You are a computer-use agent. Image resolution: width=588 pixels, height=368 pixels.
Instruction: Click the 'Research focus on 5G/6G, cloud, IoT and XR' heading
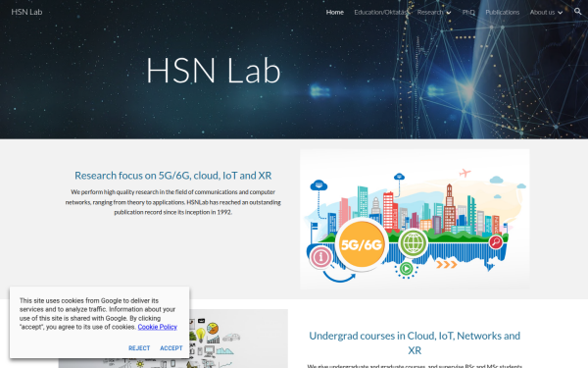[172, 176]
